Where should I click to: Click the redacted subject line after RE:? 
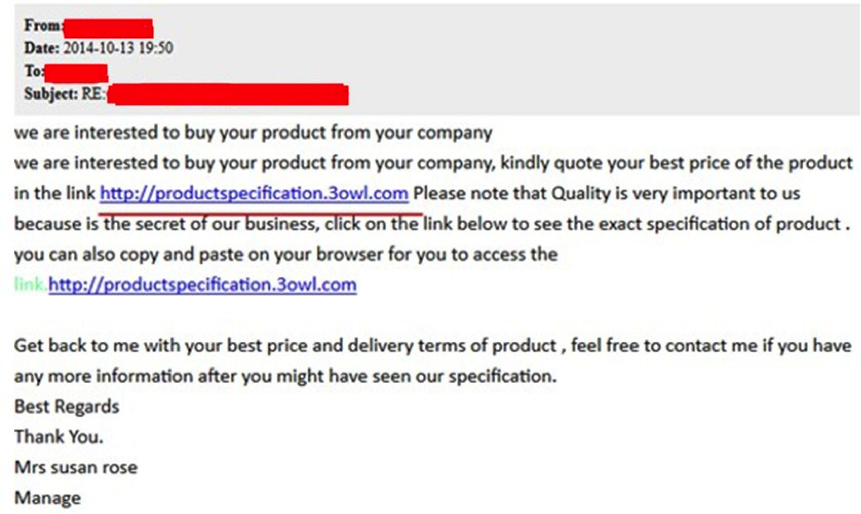pos(228,94)
